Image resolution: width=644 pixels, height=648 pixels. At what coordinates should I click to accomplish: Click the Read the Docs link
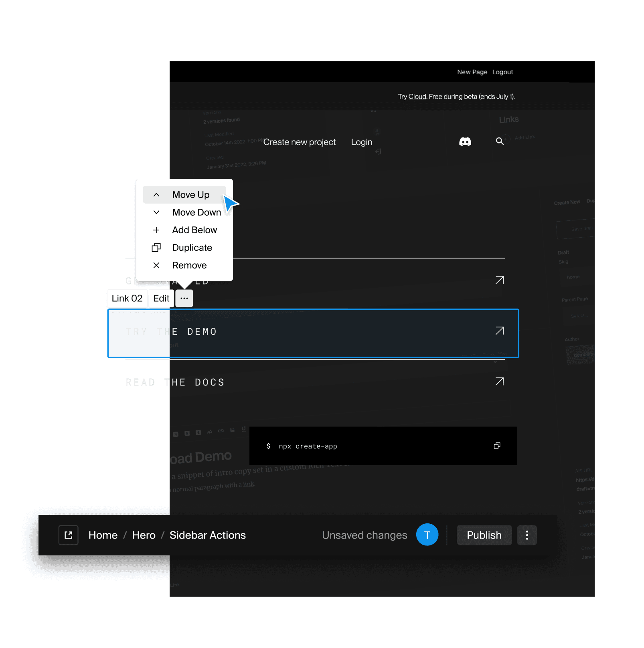(175, 382)
